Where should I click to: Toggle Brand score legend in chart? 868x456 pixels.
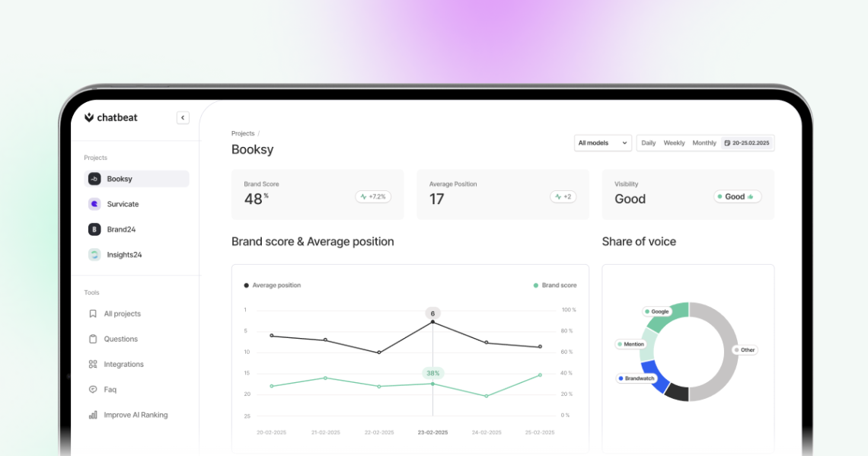click(554, 285)
